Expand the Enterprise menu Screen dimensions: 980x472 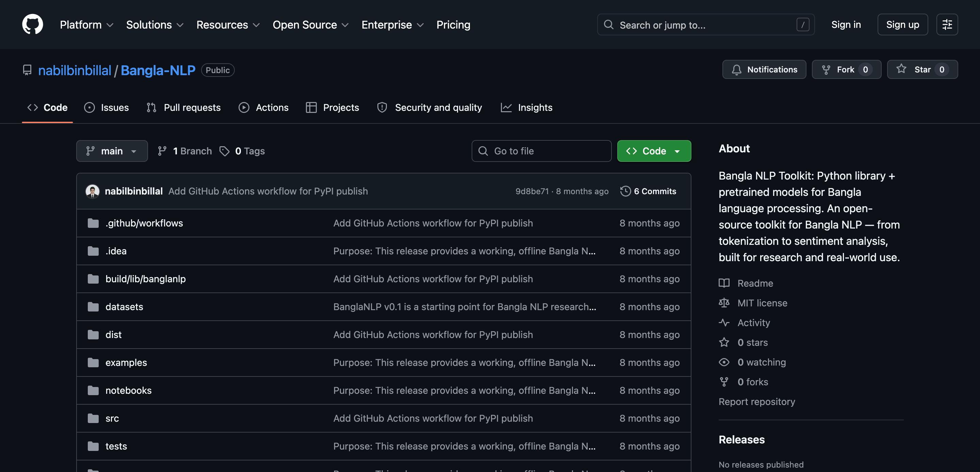(x=393, y=25)
